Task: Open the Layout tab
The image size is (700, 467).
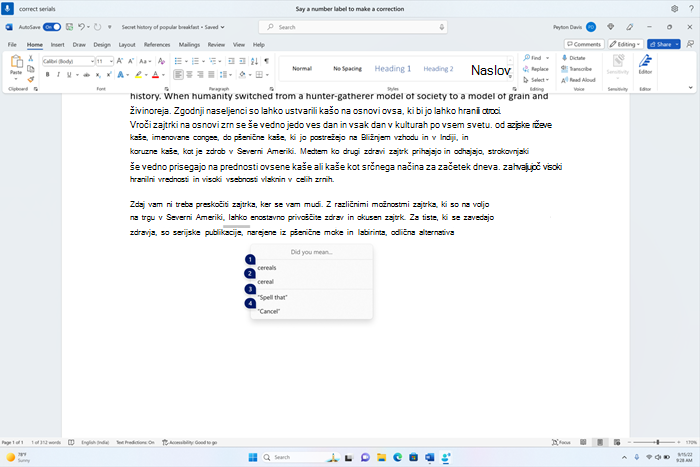Action: tap(127, 45)
